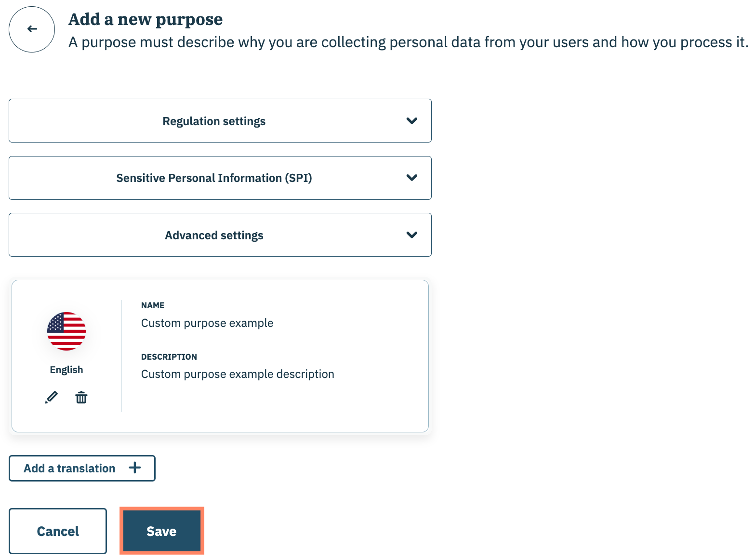The height and width of the screenshot is (560, 755).
Task: Edit the English translation with pencil icon
Action: pyautogui.click(x=52, y=397)
